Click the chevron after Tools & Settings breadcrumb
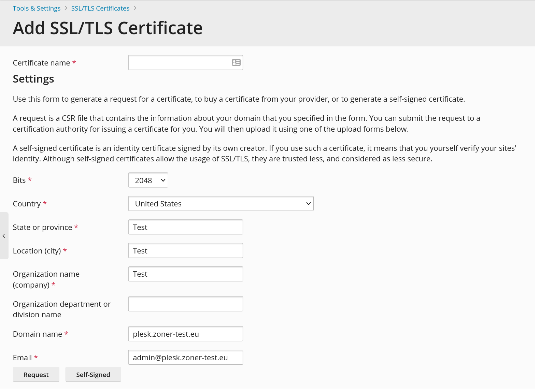The image size is (540, 392). (66, 8)
